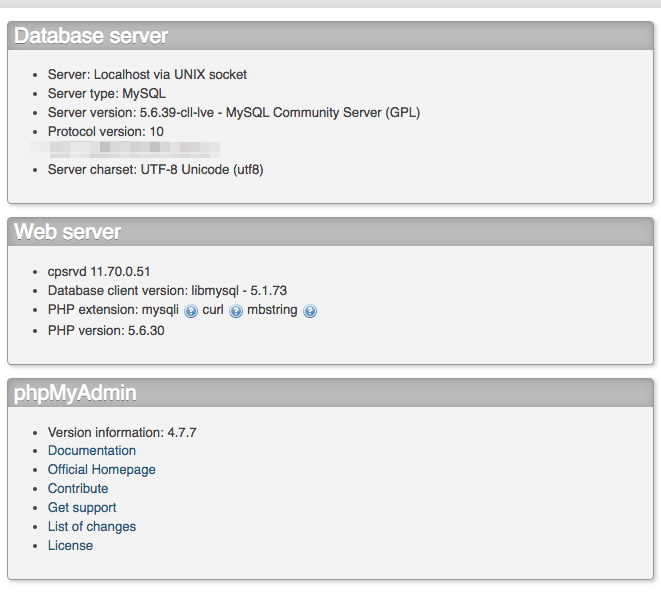Click the Database server panel header
The height and width of the screenshot is (592, 661).
pos(330,36)
